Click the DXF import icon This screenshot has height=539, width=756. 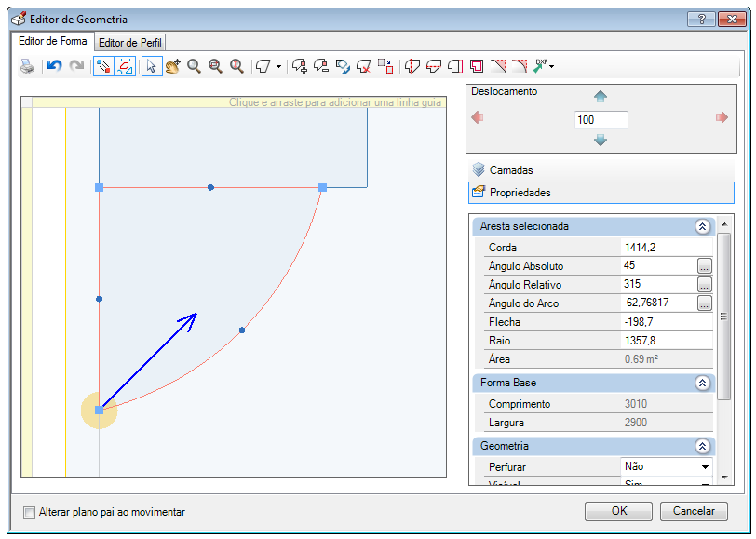click(541, 66)
